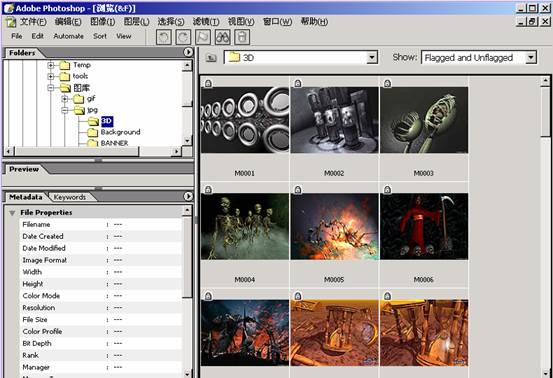
Task: Open the 3D folder location dropdown
Action: (372, 57)
